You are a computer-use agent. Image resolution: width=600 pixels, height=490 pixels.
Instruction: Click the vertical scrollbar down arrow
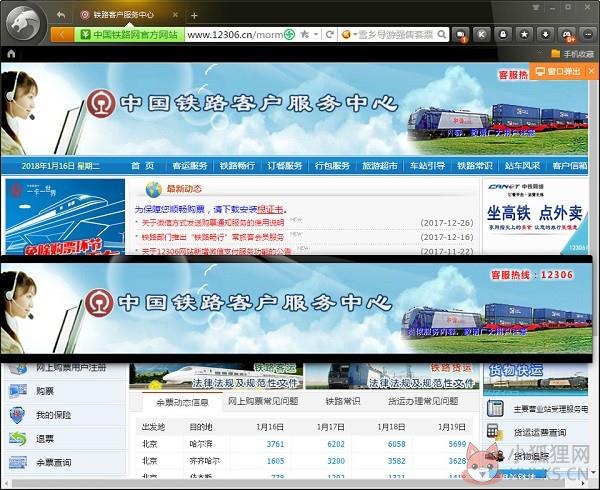click(x=594, y=474)
